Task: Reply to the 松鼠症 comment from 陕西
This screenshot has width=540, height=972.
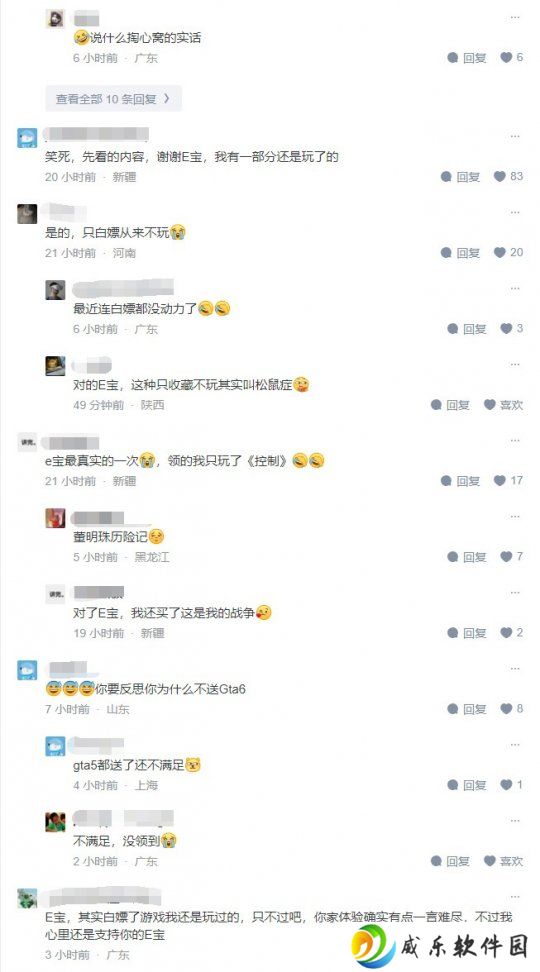Action: point(451,405)
